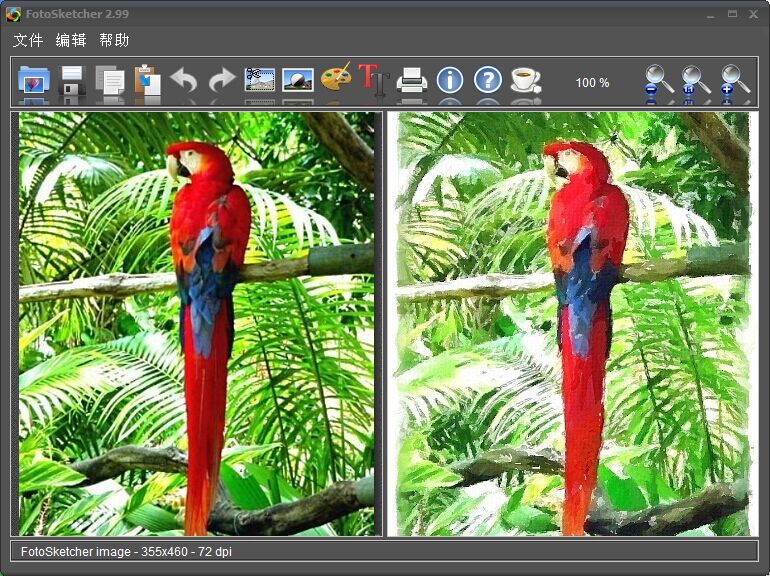
Task: Paste from the clipboard icon
Action: (x=147, y=80)
